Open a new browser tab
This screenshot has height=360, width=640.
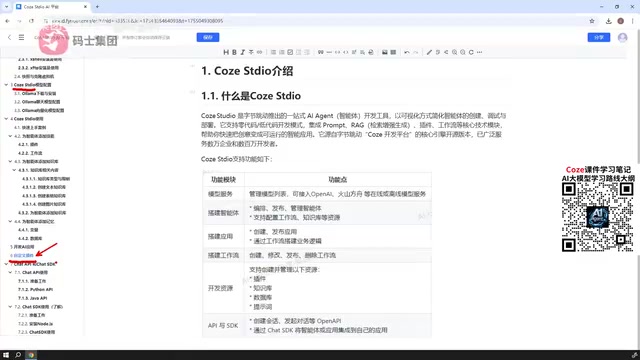click(97, 7)
